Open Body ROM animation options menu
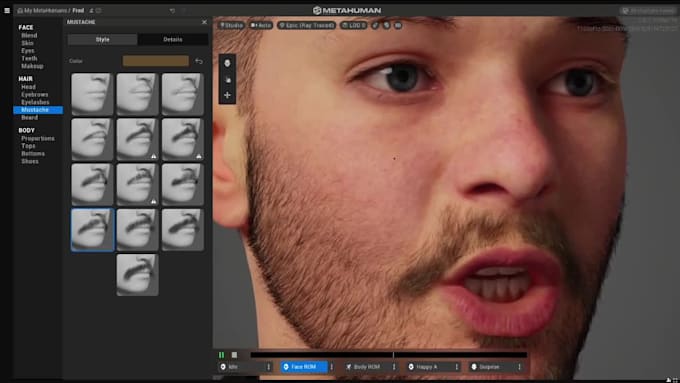680x383 pixels. tap(394, 367)
